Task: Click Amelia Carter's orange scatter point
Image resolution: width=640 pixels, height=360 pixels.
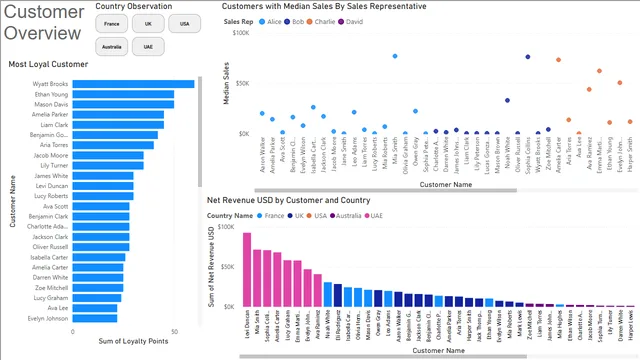Action: pos(558,60)
